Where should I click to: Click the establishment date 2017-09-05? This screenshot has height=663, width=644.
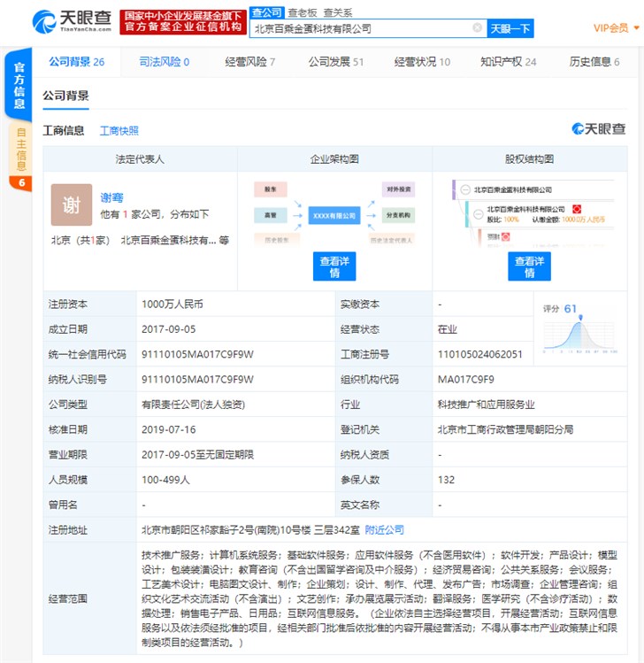click(x=168, y=329)
